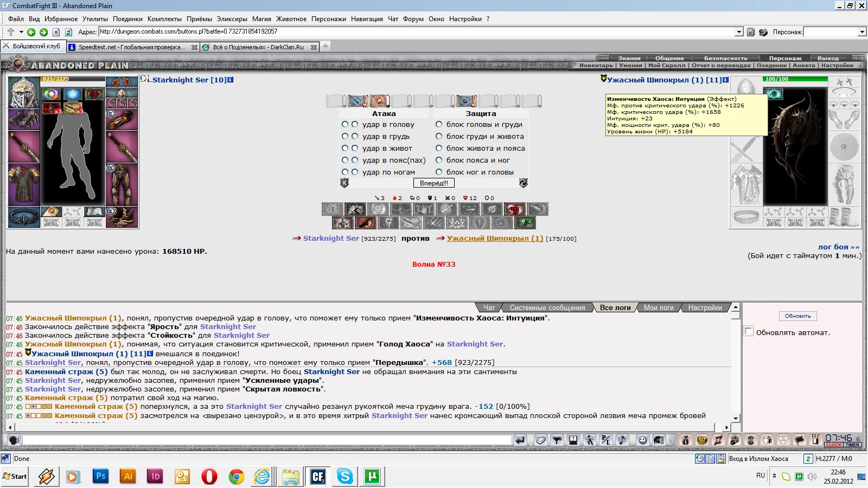Open the Персонаж combo box dropdown
This screenshot has width=868, height=488.
862,32
